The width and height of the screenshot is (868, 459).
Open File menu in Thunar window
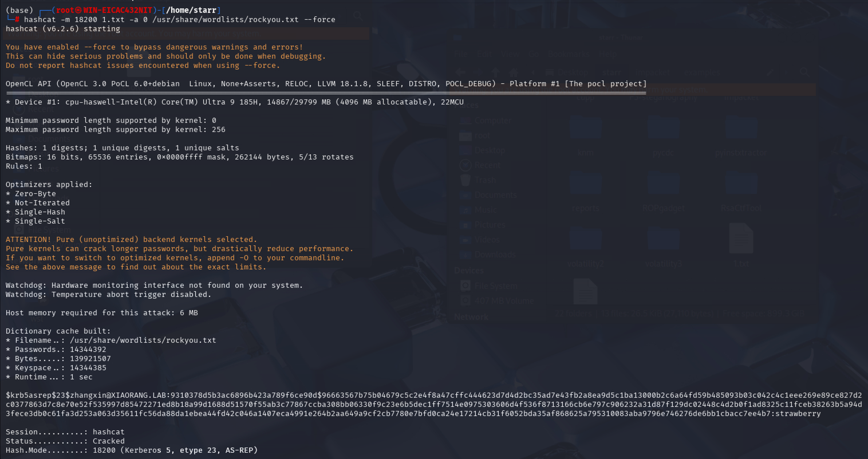461,54
